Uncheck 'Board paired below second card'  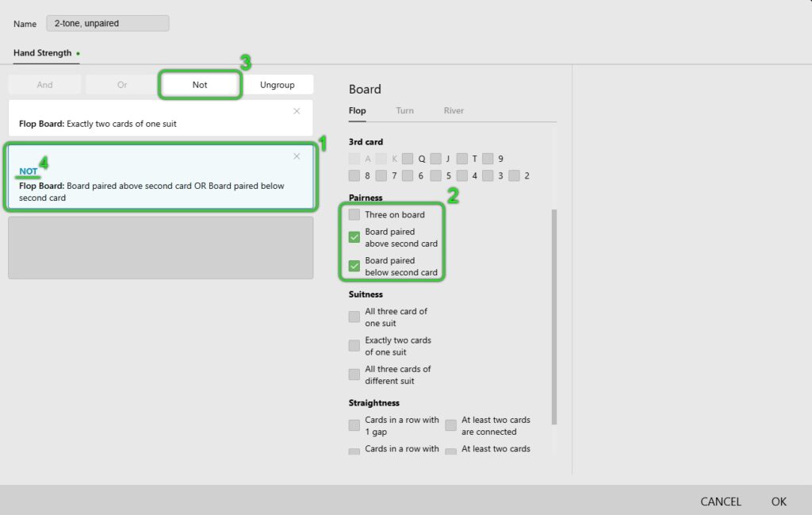coord(354,266)
